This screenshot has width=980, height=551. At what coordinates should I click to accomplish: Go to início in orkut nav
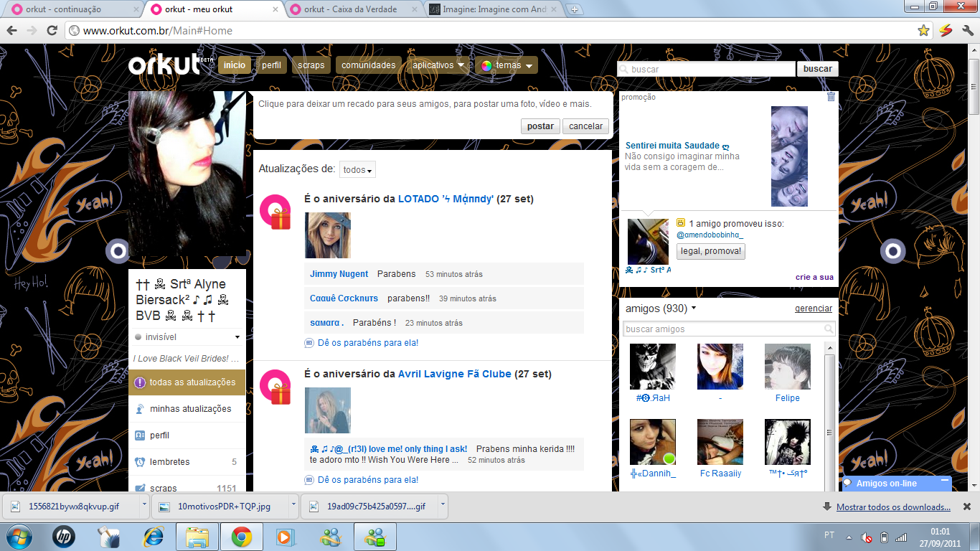coord(235,65)
